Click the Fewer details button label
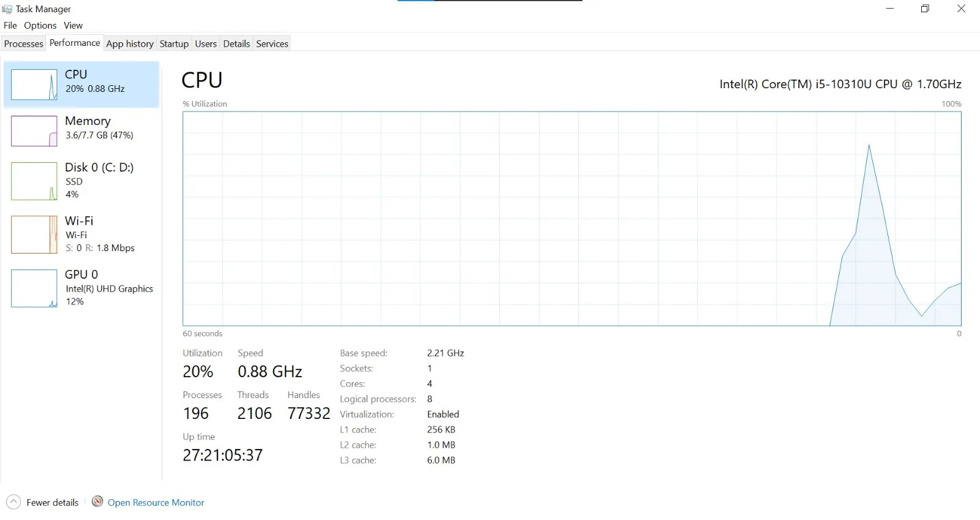The height and width of the screenshot is (520, 980). [x=53, y=502]
